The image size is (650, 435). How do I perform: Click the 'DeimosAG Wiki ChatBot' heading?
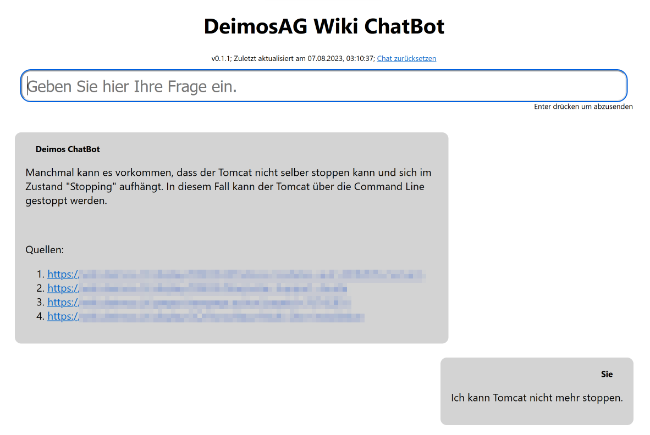point(324,26)
